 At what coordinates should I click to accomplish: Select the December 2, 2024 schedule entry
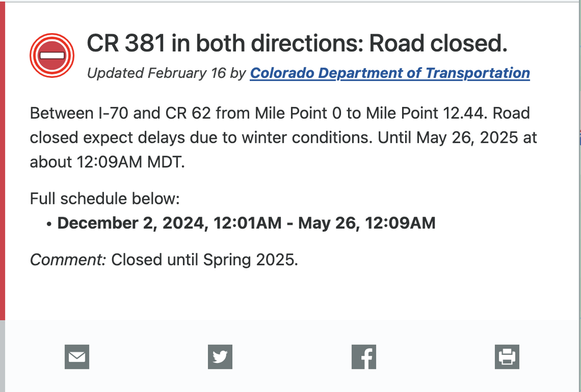pyautogui.click(x=246, y=223)
